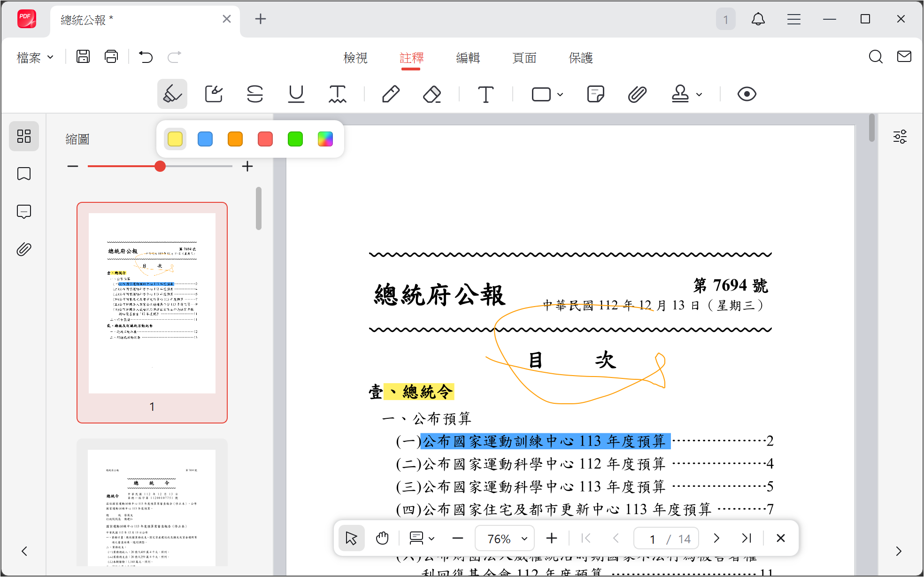Select the eraser tool
Image resolution: width=924 pixels, height=577 pixels.
[432, 94]
